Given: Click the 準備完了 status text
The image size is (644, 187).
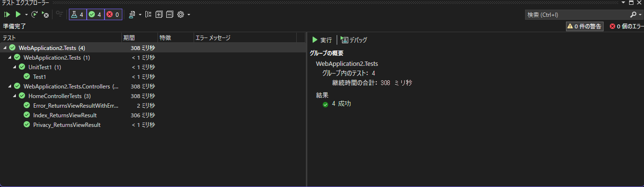Looking at the screenshot, I should tap(15, 26).
